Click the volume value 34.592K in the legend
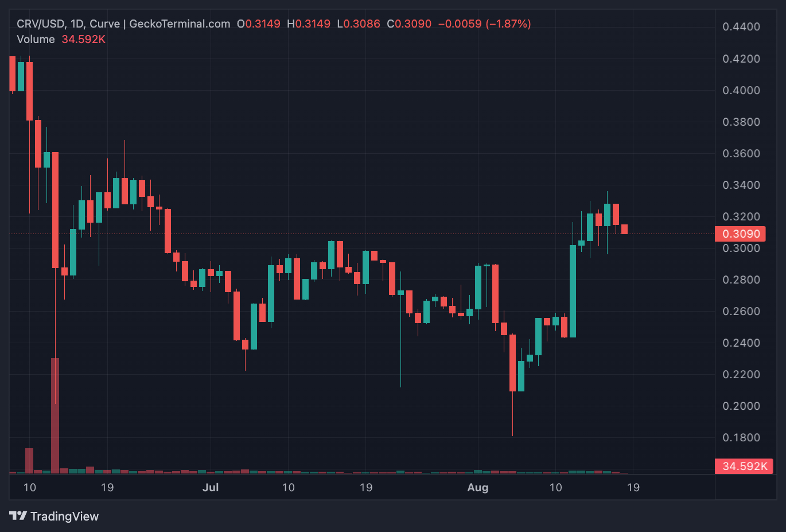This screenshot has height=532, width=786. point(84,39)
